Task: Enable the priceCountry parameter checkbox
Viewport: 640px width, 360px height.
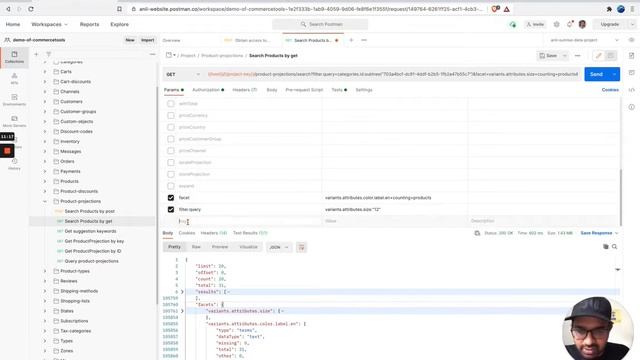Action: pyautogui.click(x=171, y=127)
